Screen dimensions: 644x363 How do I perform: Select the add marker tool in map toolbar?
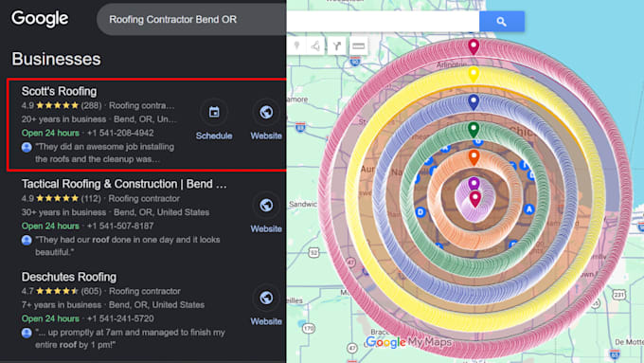297,45
